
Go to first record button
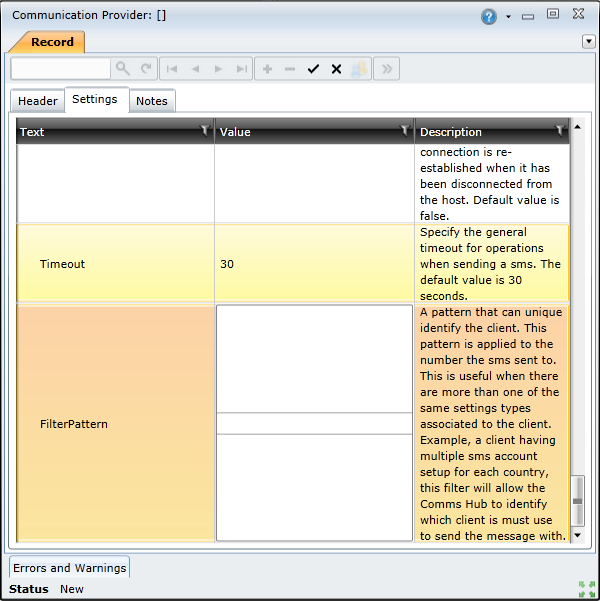tap(171, 69)
